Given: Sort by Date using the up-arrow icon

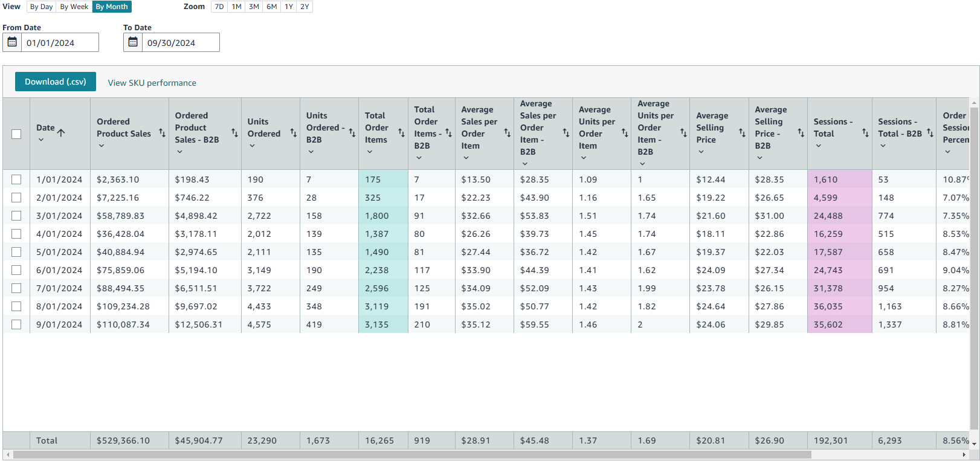Looking at the screenshot, I should [61, 133].
